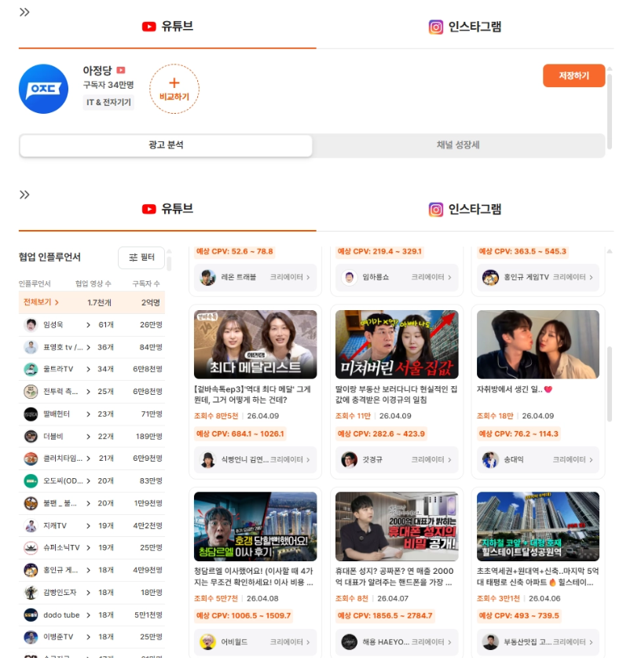The height and width of the screenshot is (672, 623).
Task: Click 임성욱 avatar in influencer list
Action: click(31, 325)
